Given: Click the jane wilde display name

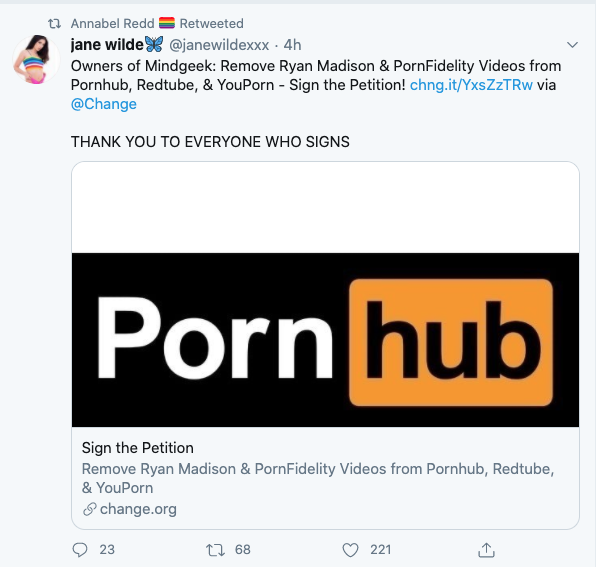Looking at the screenshot, I should 107,45.
